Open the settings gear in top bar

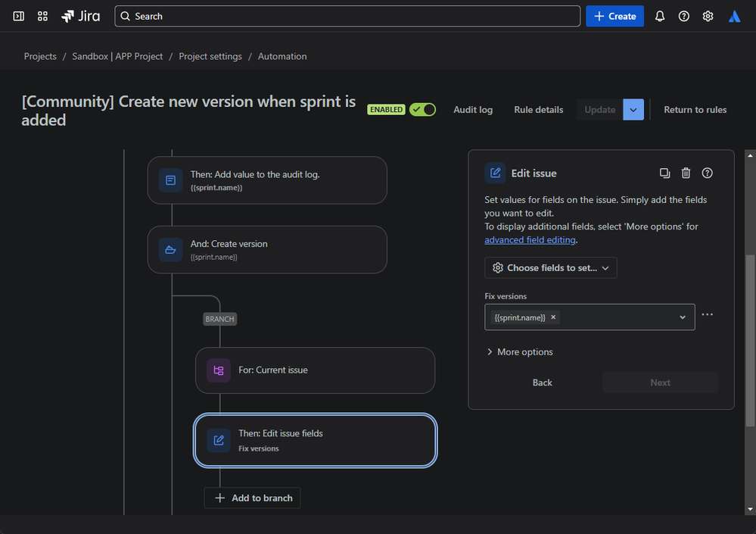(x=708, y=16)
